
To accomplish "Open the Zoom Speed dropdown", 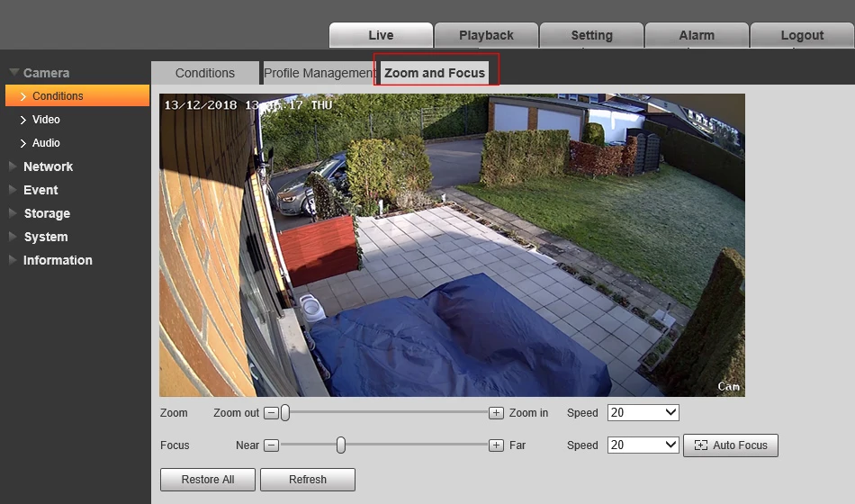I will click(643, 412).
